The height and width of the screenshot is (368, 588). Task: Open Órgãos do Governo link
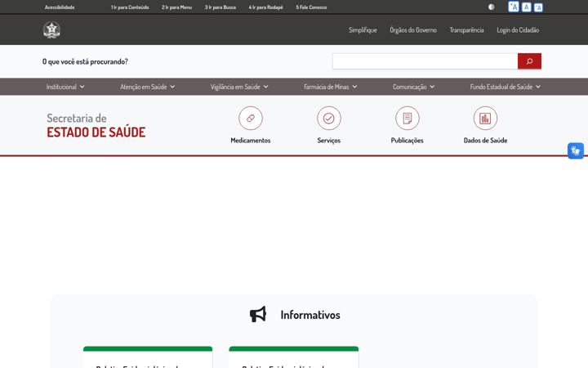[x=413, y=30]
